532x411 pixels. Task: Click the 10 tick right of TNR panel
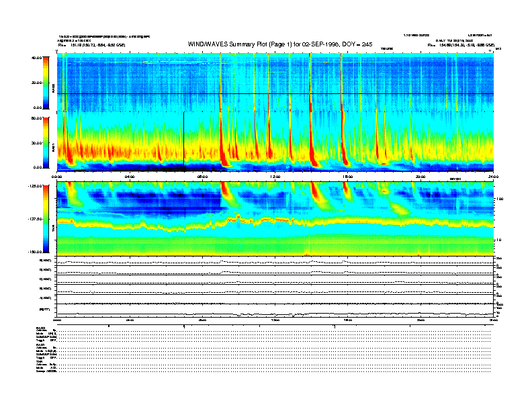[x=498, y=240]
